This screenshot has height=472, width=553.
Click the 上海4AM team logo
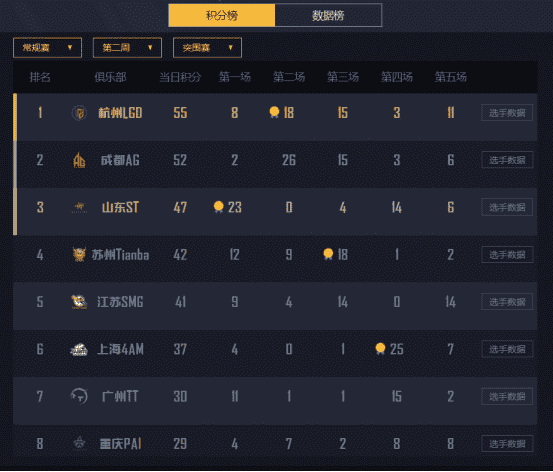[x=79, y=349]
